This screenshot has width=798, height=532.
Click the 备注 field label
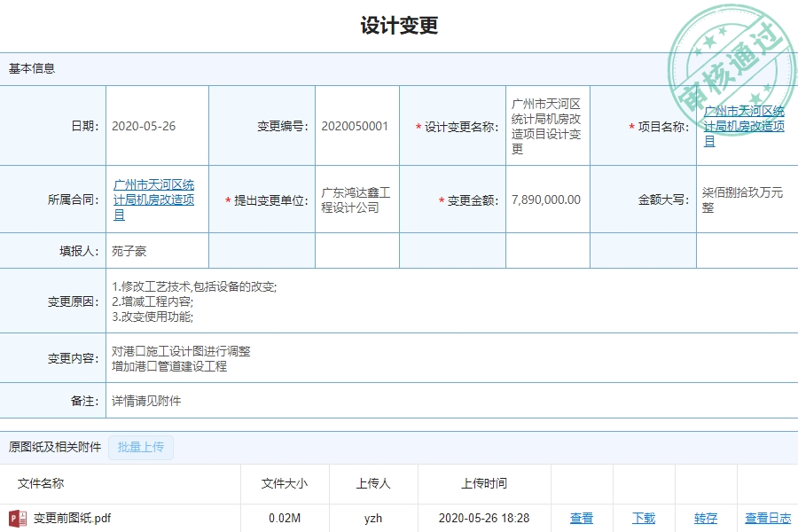[x=85, y=401]
